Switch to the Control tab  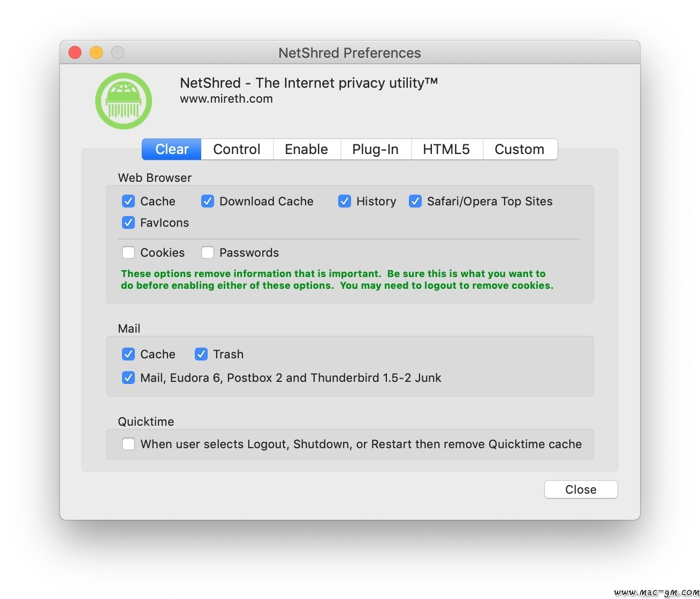pyautogui.click(x=237, y=149)
